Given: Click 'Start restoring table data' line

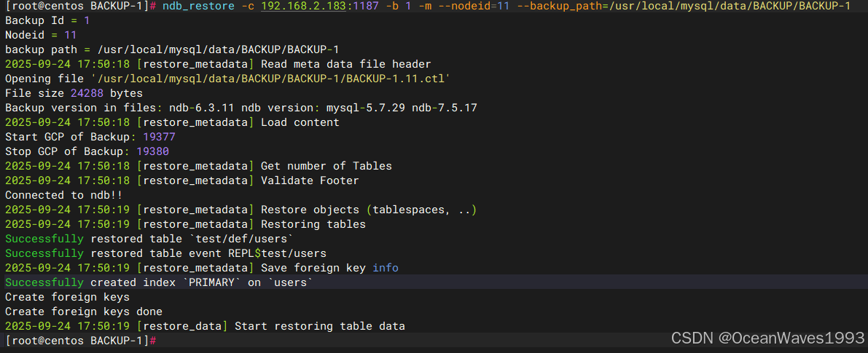Looking at the screenshot, I should [x=205, y=326].
